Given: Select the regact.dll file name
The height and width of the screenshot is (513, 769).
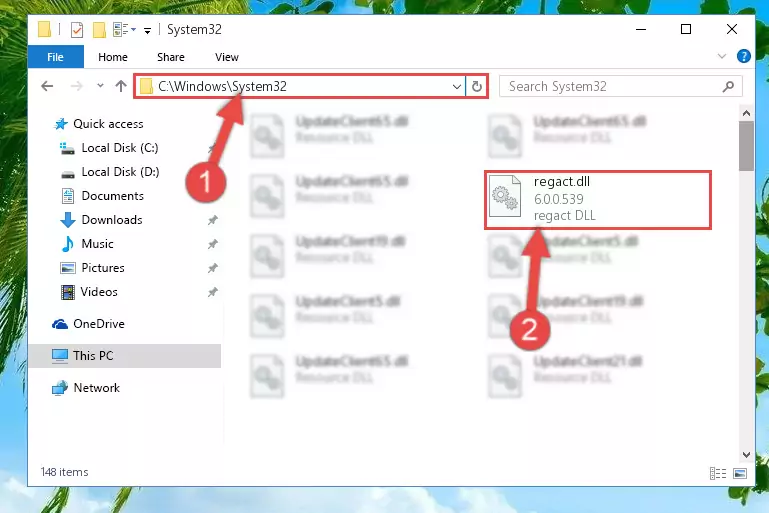Looking at the screenshot, I should [x=562, y=181].
